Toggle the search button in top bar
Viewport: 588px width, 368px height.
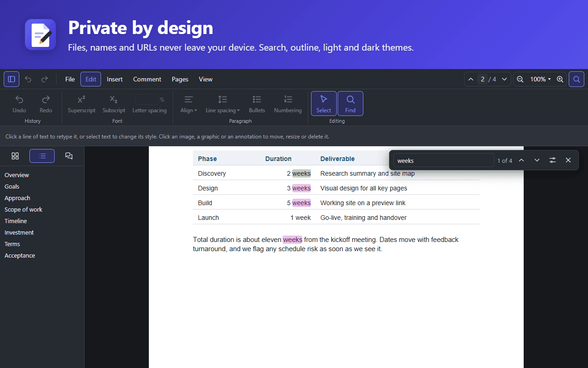pos(577,79)
